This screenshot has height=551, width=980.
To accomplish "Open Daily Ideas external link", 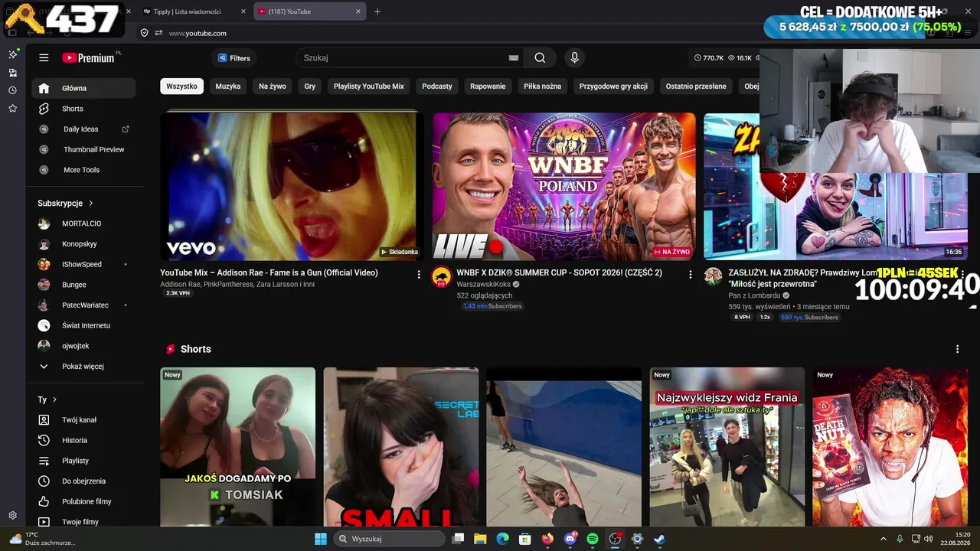I will click(84, 129).
